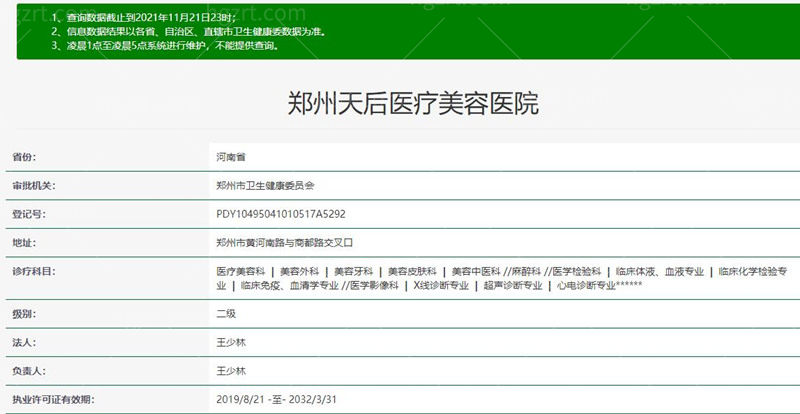This screenshot has width=800, height=414.
Task: Select the province value 河南省
Action: point(231,157)
